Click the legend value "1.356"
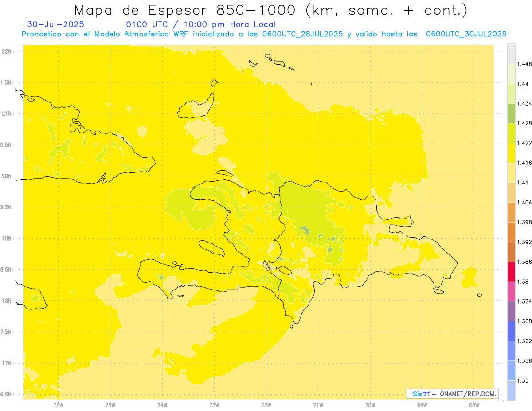This screenshot has height=411, width=532. point(525,361)
